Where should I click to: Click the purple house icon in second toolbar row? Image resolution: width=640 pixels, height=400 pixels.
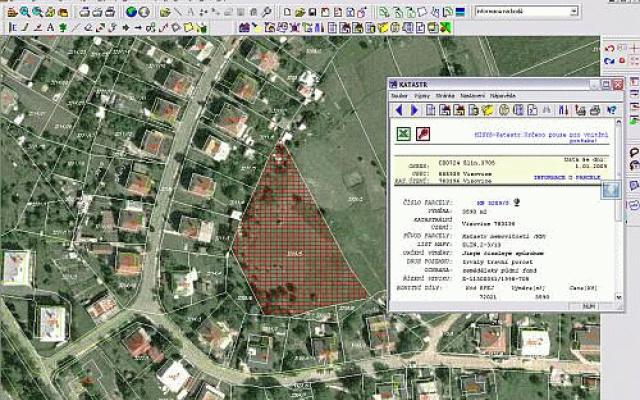tap(244, 28)
